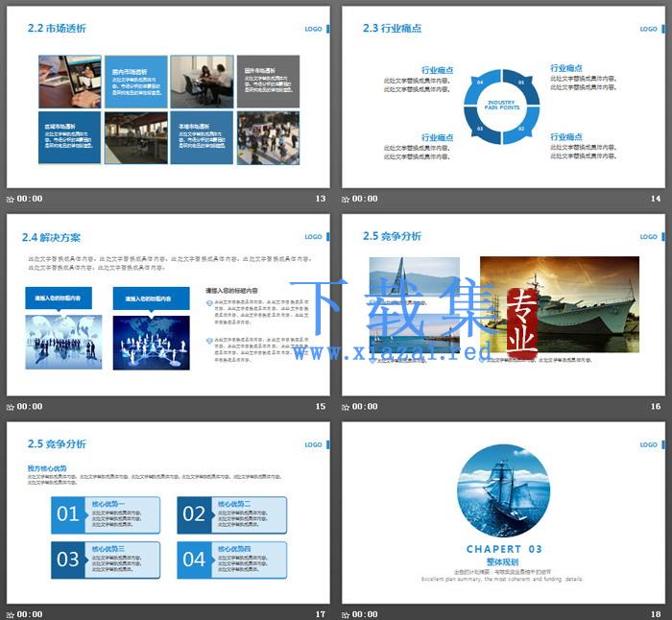Click slide number 13 label
672x620 pixels.
tap(321, 199)
